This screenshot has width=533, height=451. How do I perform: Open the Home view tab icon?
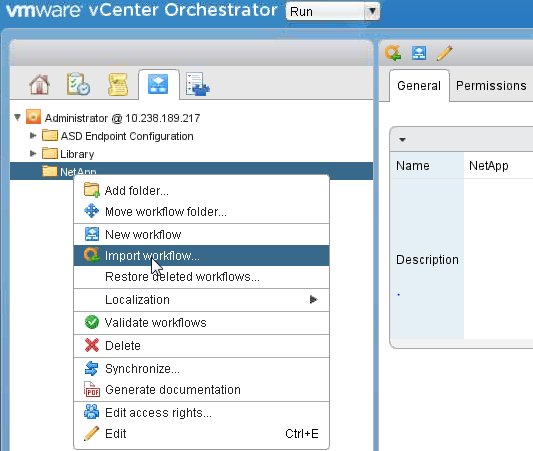click(x=39, y=84)
